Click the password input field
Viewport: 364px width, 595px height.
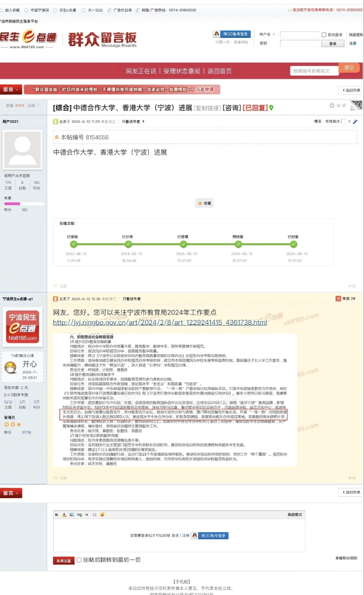coord(300,43)
